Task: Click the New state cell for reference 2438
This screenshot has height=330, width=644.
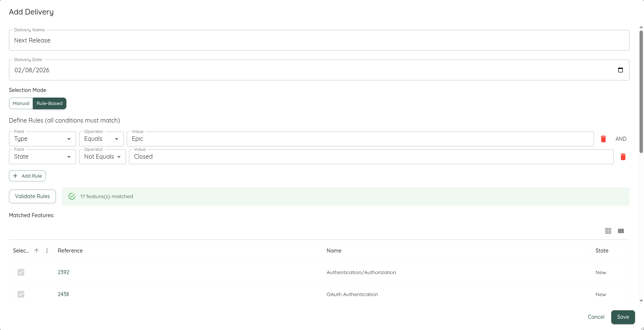Action: click(x=601, y=294)
